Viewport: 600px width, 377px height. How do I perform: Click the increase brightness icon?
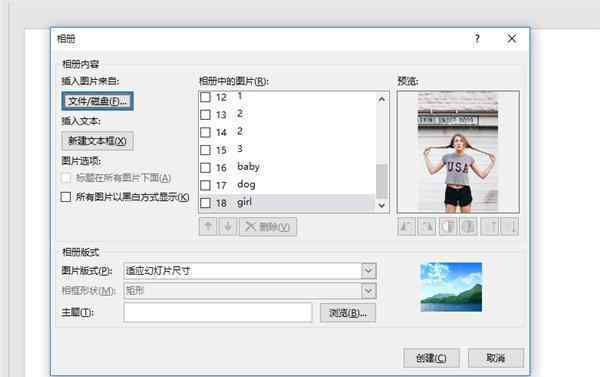[490, 227]
